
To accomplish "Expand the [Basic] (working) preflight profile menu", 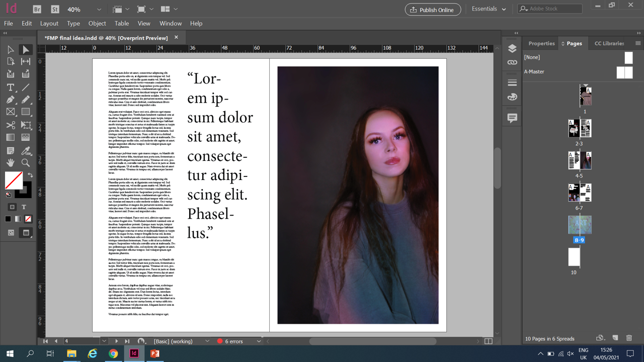I will (x=207, y=341).
